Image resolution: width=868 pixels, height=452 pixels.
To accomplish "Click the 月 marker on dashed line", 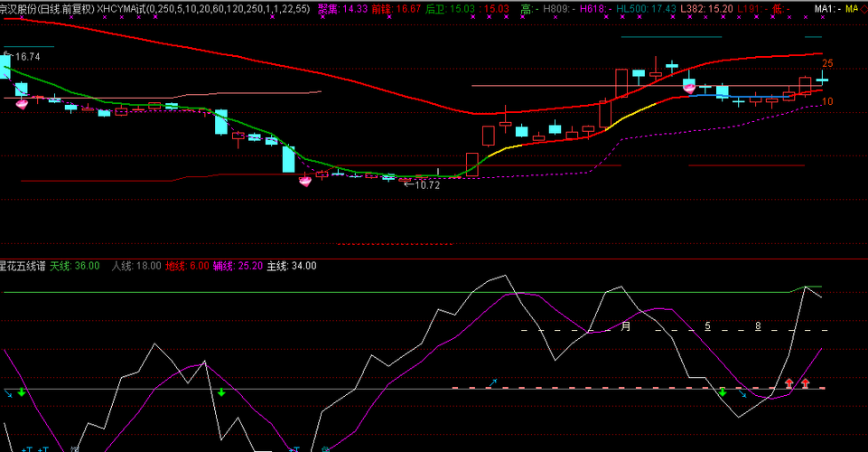I will [x=626, y=326].
